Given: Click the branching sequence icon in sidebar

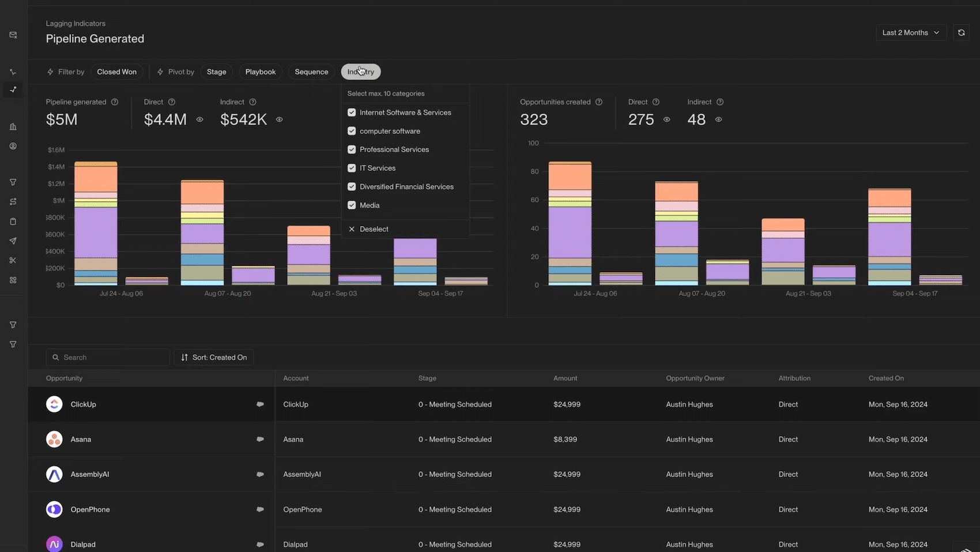Looking at the screenshot, I should click(13, 202).
